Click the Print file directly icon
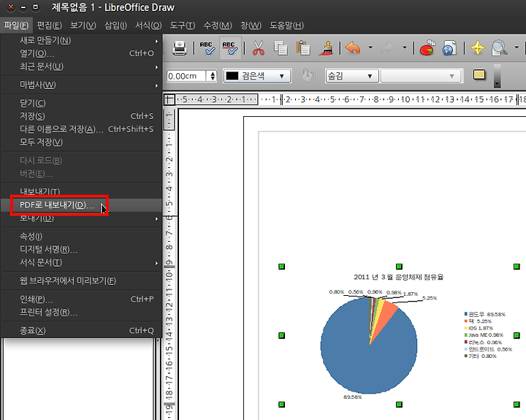Image resolution: width=526 pixels, height=420 pixels. (180, 48)
